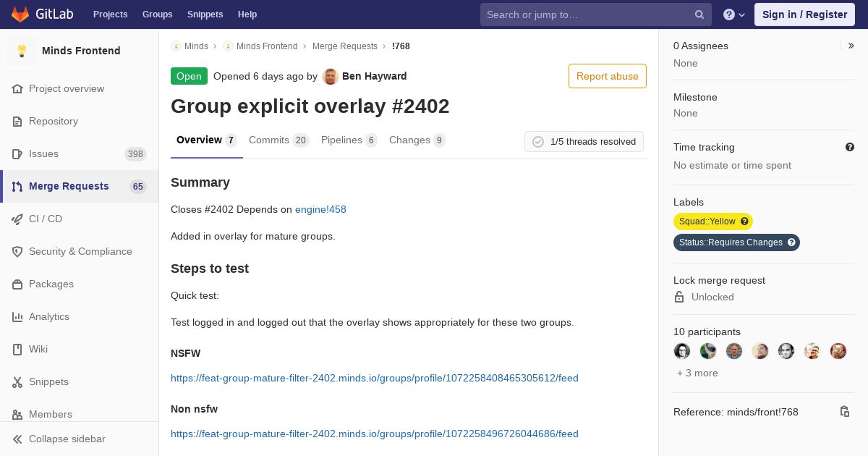The height and width of the screenshot is (456, 868).
Task: Click the first participant avatar
Action: 682,351
